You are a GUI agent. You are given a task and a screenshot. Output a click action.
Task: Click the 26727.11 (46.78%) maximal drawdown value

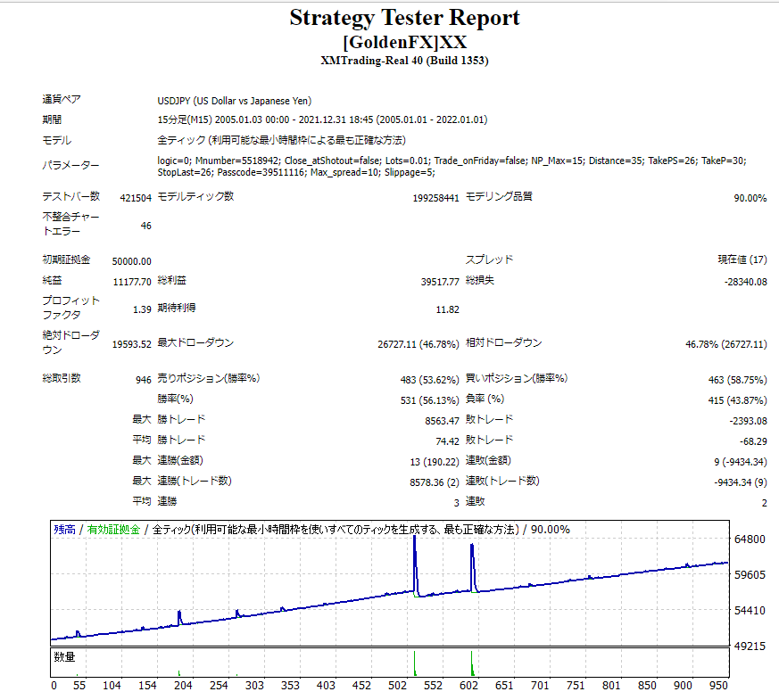[419, 344]
